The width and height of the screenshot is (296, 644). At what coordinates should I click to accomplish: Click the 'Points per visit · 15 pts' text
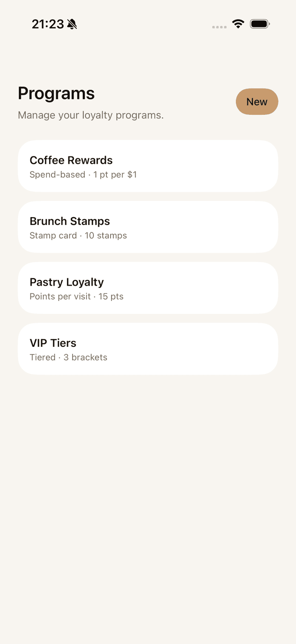point(76,296)
